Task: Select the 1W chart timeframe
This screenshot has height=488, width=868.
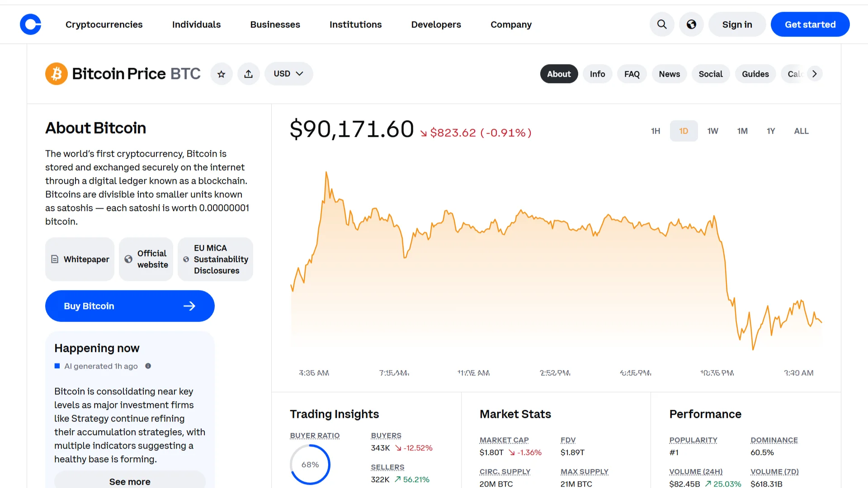Action: (x=713, y=131)
